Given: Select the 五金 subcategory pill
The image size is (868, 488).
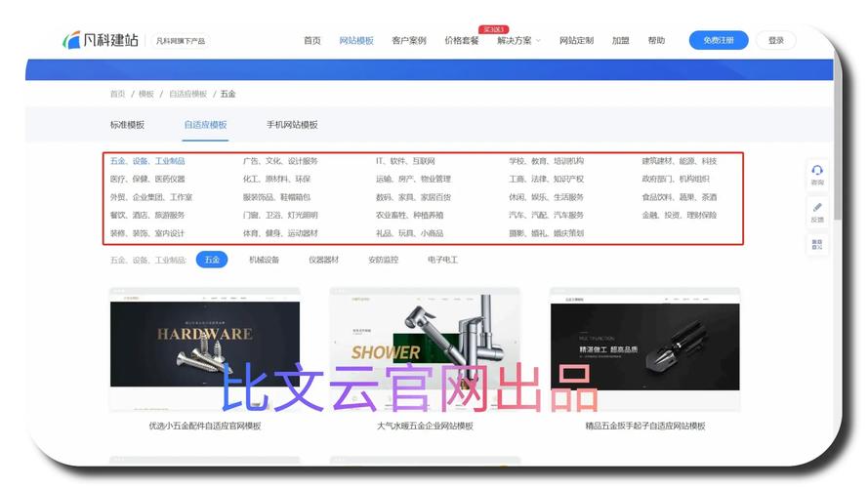Looking at the screenshot, I should (212, 260).
